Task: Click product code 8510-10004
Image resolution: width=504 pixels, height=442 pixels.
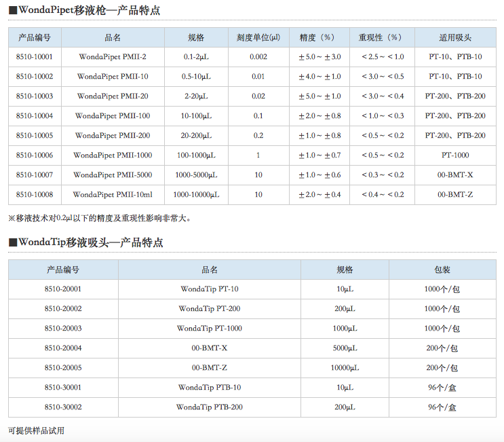Action: [35, 116]
